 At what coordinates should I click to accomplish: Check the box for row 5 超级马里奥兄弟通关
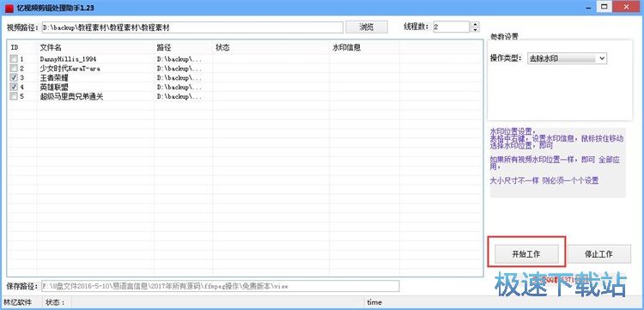pos(14,96)
